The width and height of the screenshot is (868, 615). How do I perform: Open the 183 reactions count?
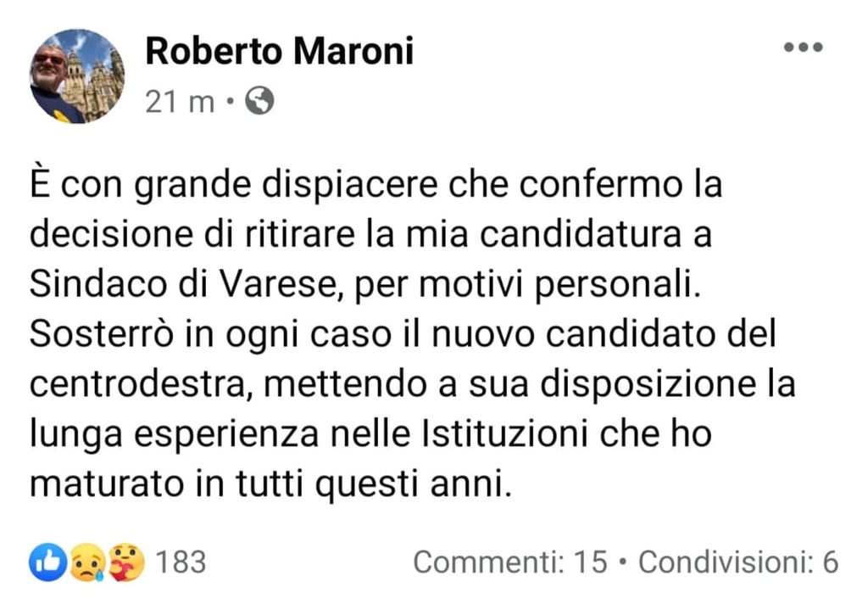coord(181,562)
